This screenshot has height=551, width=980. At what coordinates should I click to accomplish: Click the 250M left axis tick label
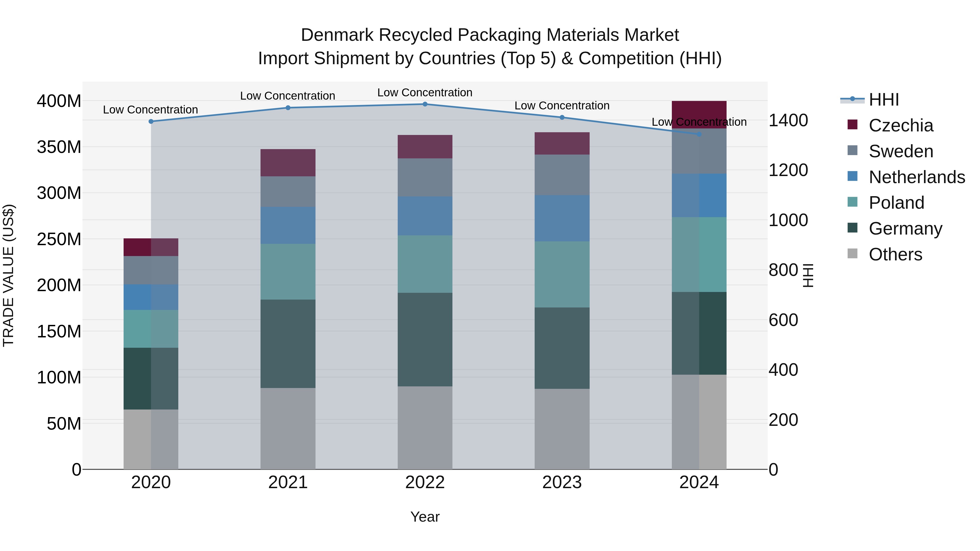coord(59,239)
